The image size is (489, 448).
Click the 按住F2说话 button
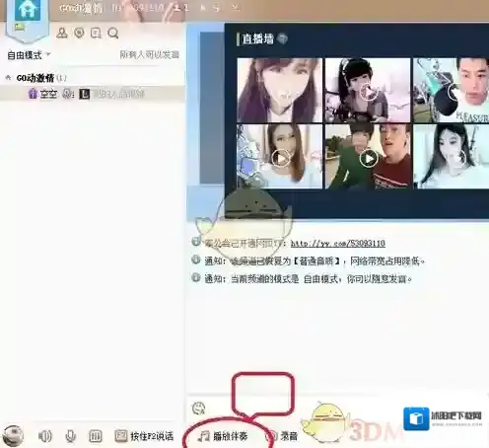coord(144,436)
